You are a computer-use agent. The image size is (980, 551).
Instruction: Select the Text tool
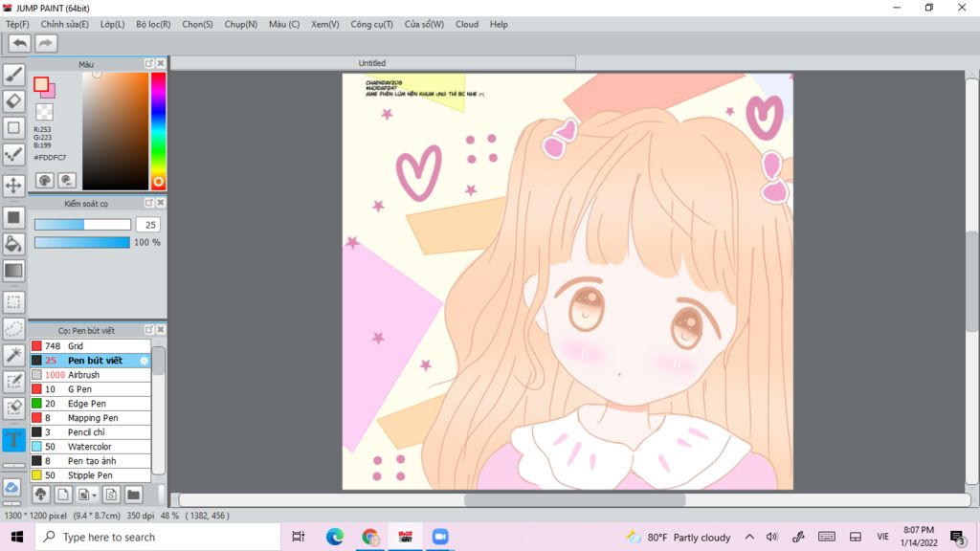(x=13, y=439)
